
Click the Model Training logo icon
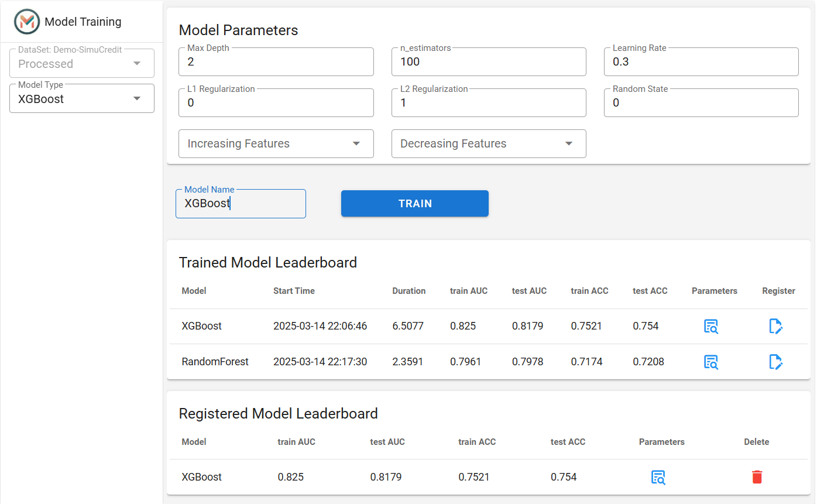pos(27,22)
